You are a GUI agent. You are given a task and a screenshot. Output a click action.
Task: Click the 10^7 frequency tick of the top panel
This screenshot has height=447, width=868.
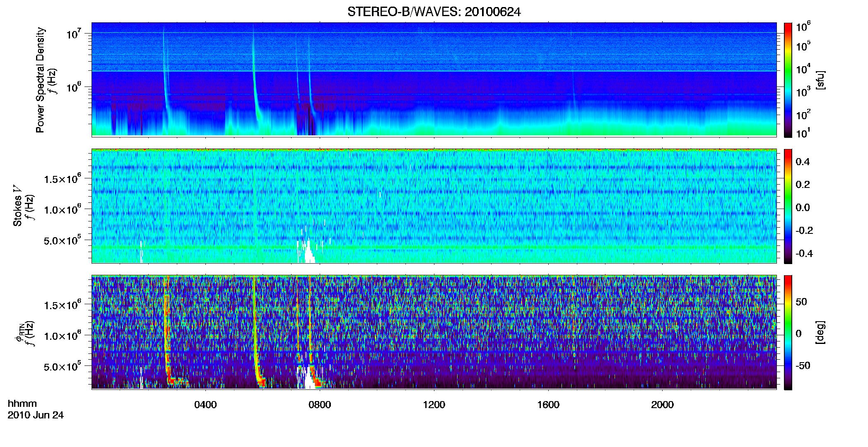point(74,34)
